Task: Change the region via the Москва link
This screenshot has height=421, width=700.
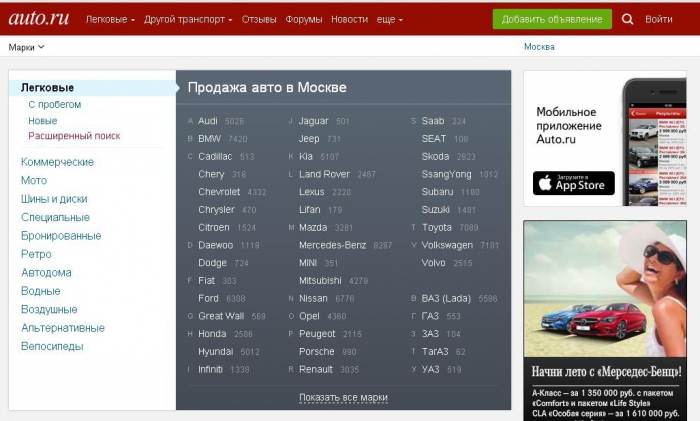Action: point(539,47)
